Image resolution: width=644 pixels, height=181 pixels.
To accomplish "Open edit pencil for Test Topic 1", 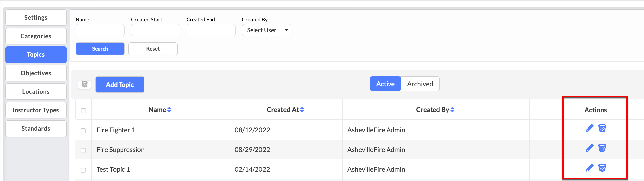I will coord(589,168).
